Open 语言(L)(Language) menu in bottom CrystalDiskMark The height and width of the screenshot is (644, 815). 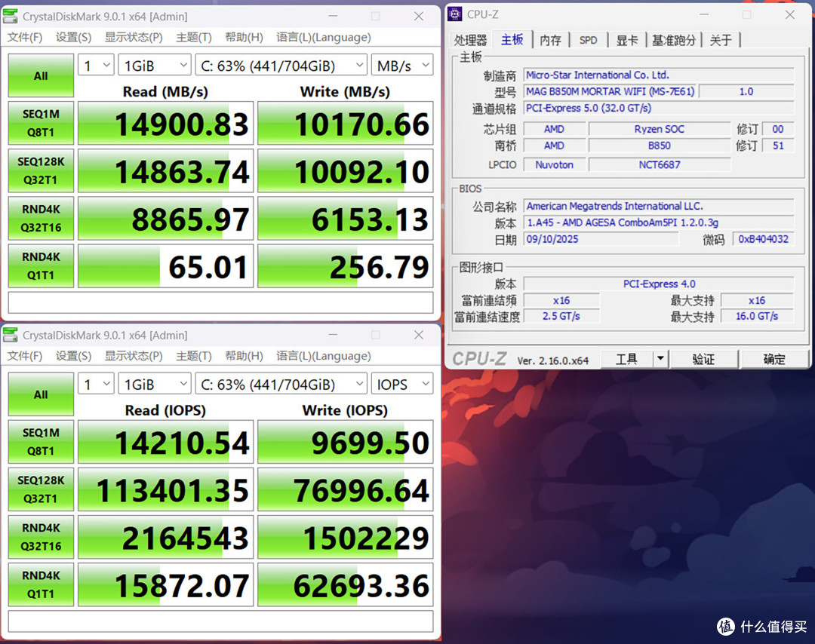[x=323, y=356]
